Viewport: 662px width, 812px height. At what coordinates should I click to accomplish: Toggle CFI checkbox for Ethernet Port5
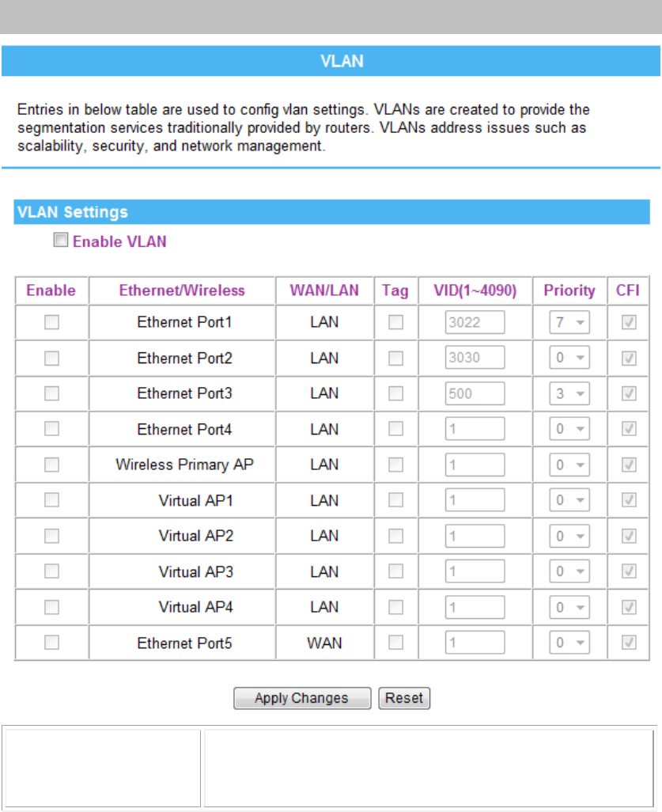tap(629, 643)
